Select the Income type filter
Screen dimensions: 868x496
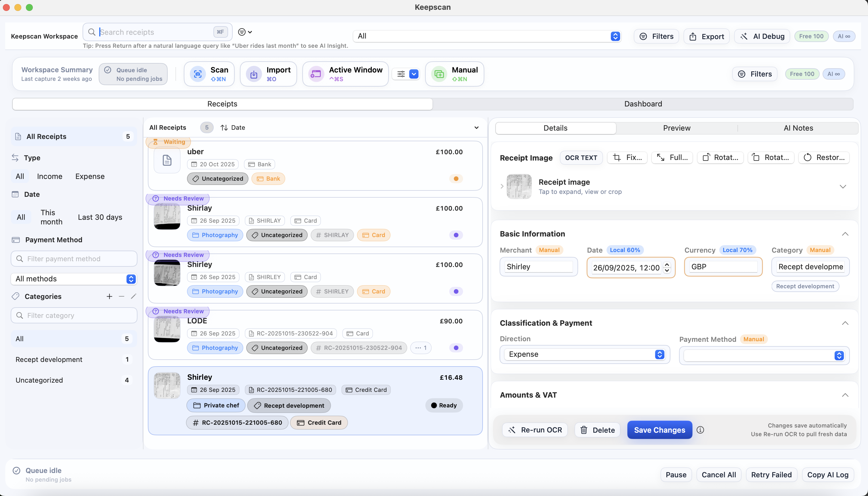coord(49,176)
